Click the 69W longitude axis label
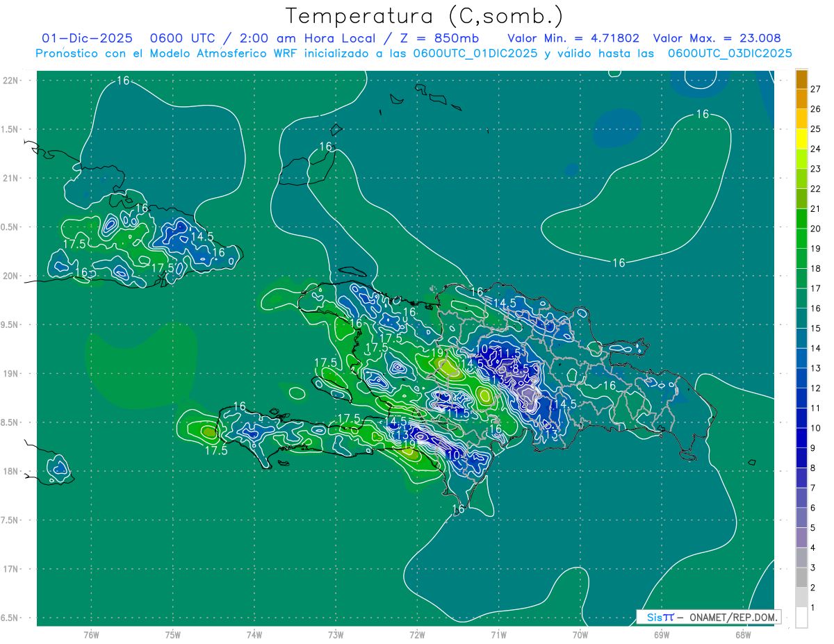 662,636
